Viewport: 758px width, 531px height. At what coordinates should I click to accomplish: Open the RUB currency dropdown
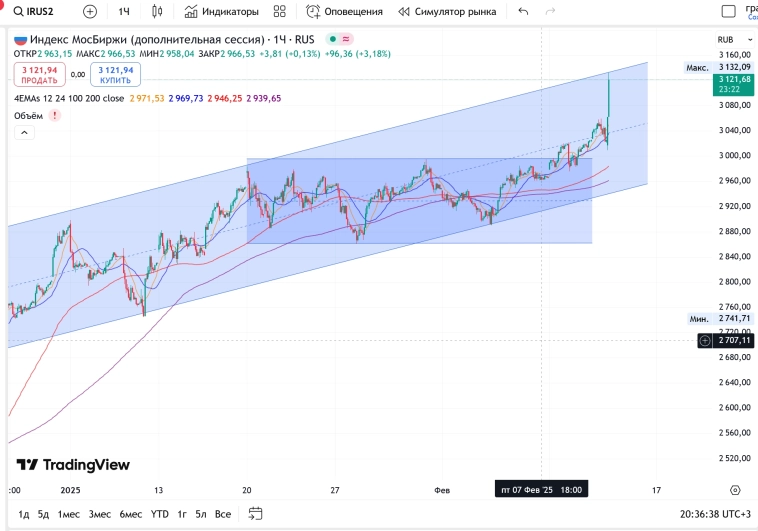725,40
